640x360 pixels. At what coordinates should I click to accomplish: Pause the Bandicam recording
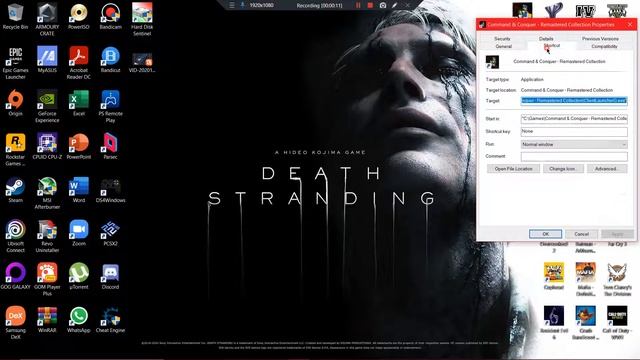click(x=358, y=5)
